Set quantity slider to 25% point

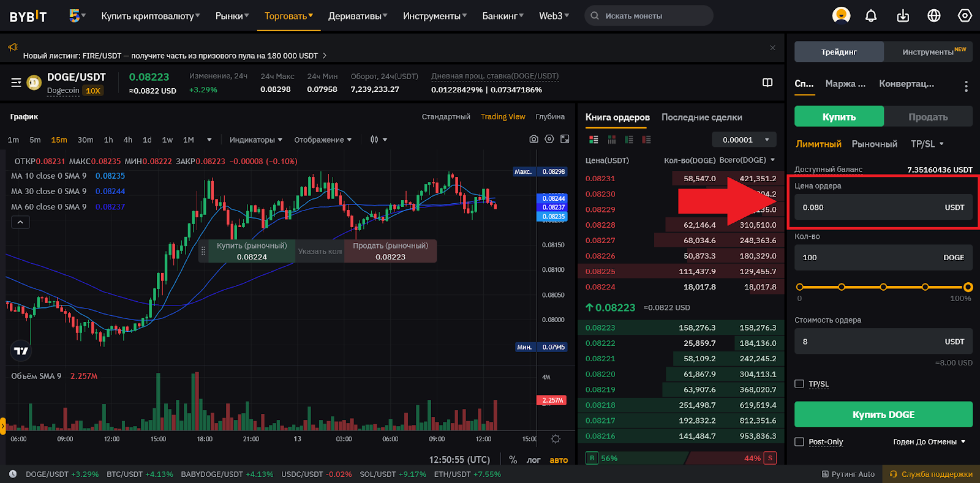[842, 287]
